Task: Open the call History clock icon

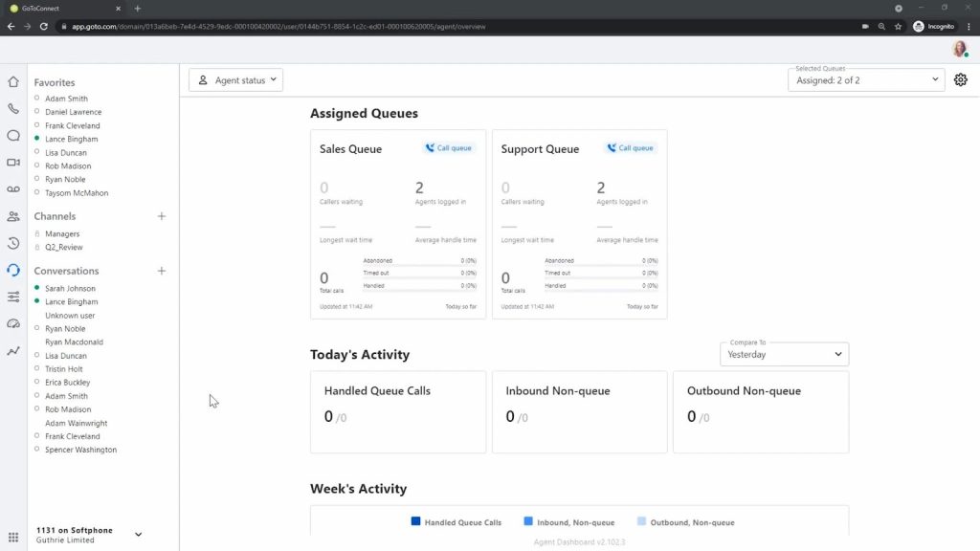Action: pos(13,243)
